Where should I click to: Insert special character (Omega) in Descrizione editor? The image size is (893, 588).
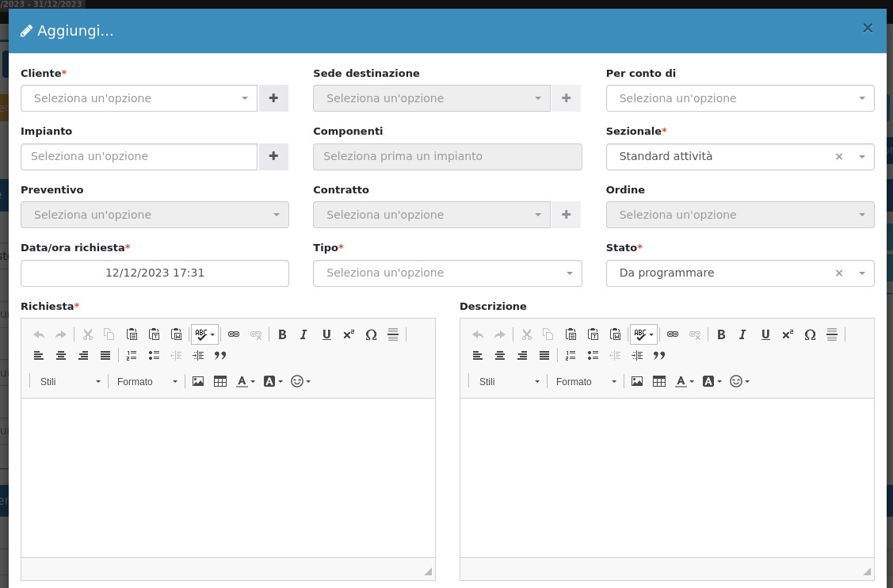point(810,334)
